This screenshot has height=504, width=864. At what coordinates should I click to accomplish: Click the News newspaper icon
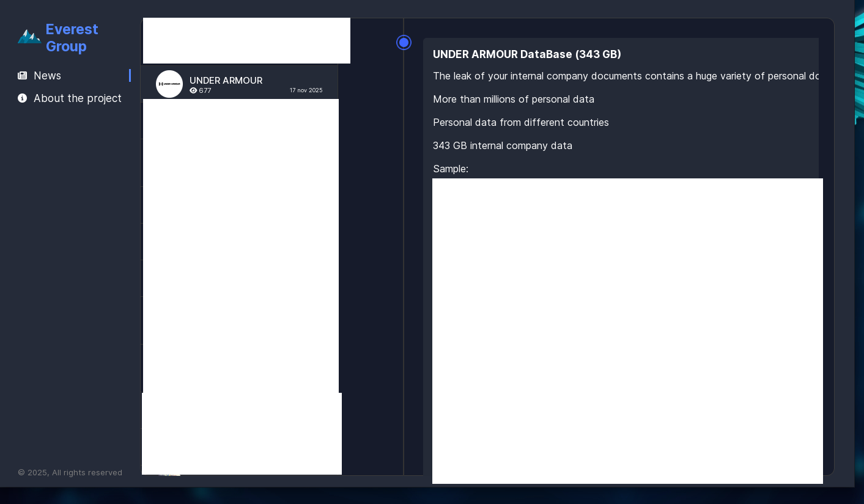point(23,76)
